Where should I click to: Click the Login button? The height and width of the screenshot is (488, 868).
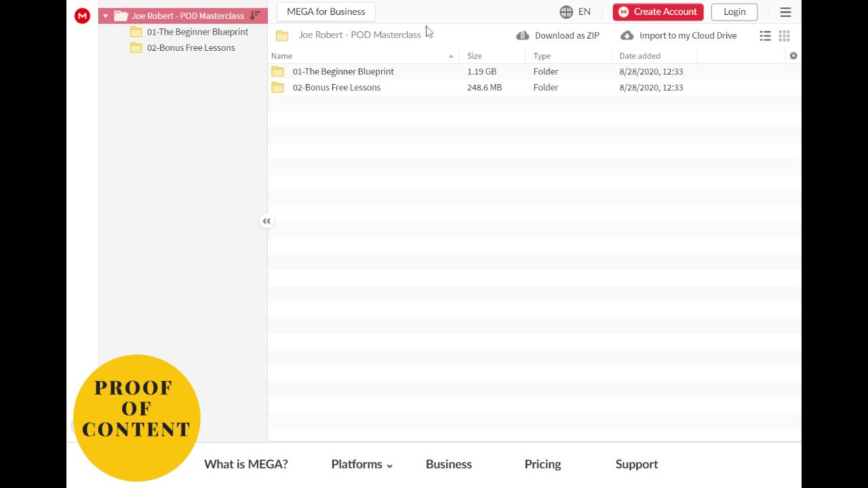[734, 12]
